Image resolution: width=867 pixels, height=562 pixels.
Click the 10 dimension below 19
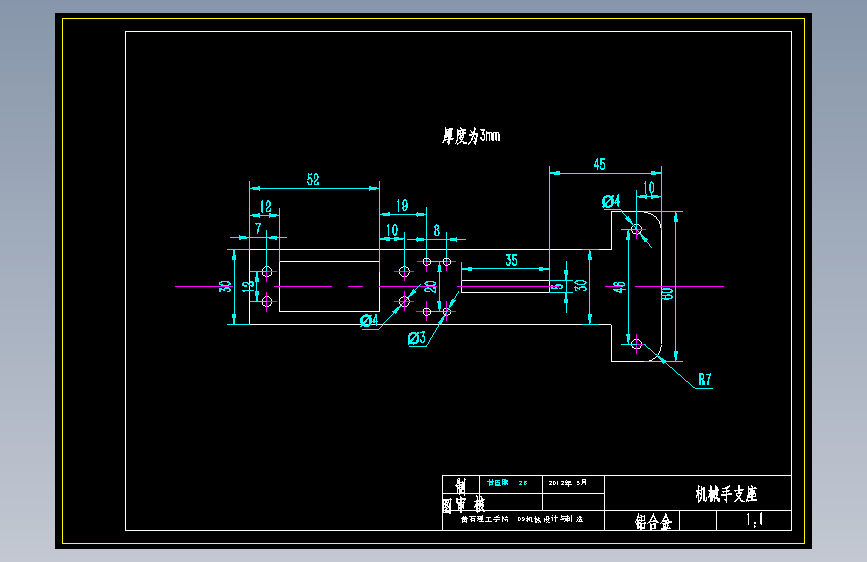[391, 230]
